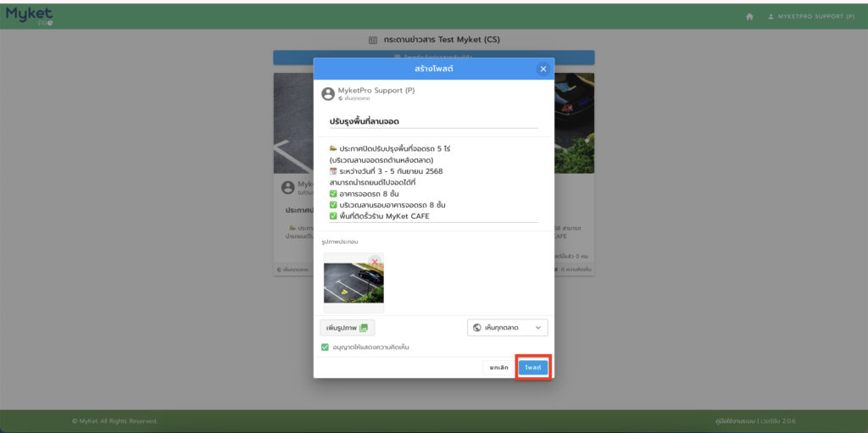Click the user avatar on the background post card

[x=288, y=187]
